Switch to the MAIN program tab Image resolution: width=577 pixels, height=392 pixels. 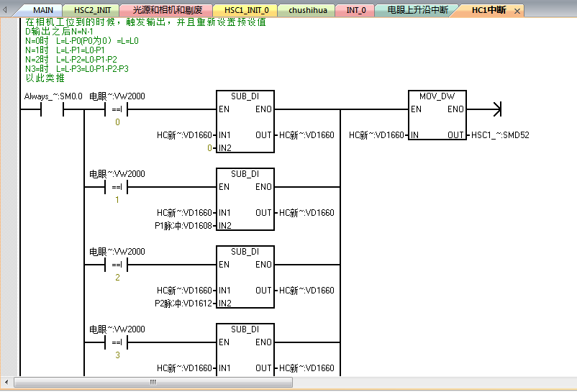pyautogui.click(x=43, y=10)
